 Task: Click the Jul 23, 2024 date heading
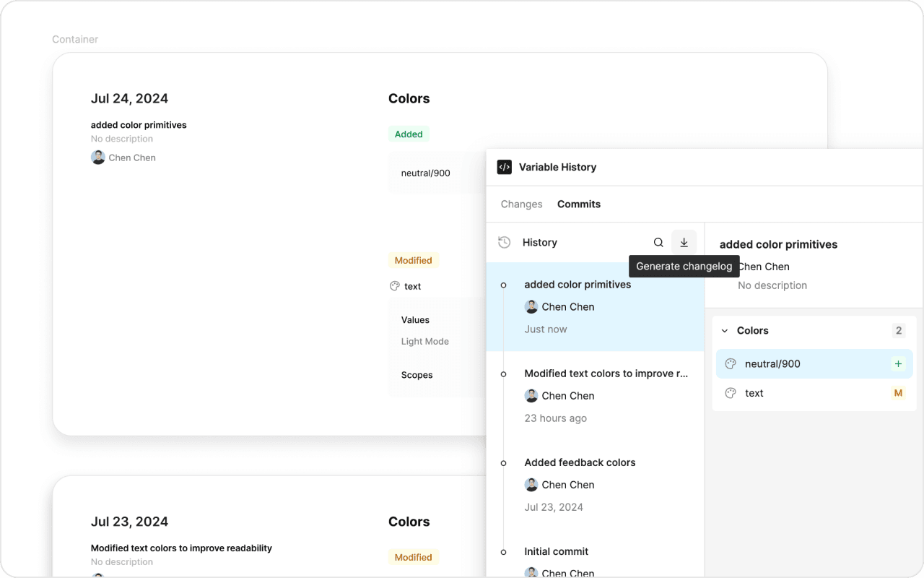[x=130, y=522]
